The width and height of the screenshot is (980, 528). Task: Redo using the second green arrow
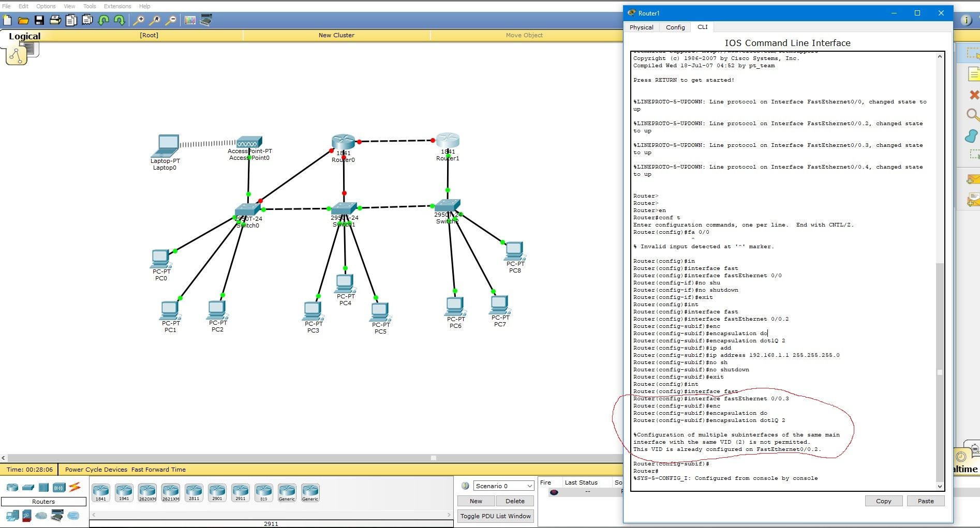click(120, 20)
